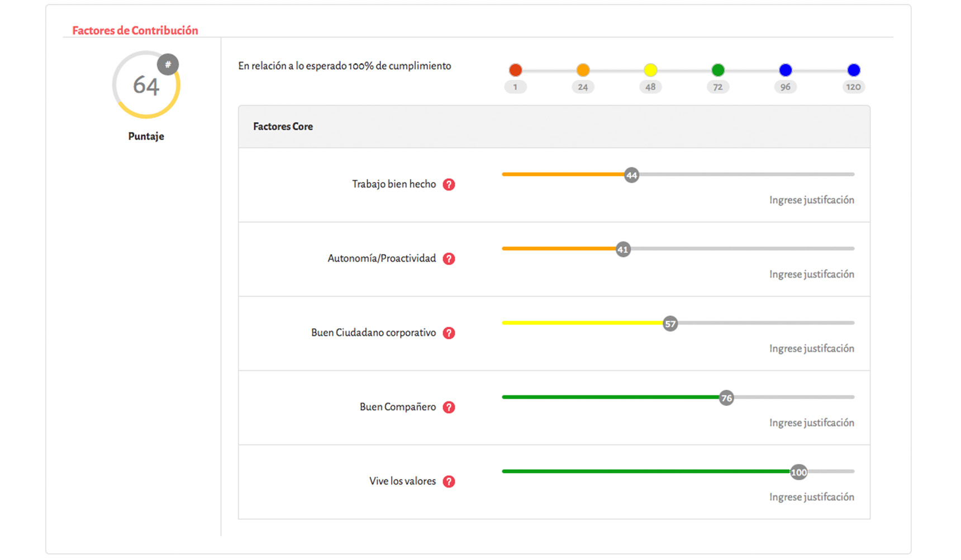Click the Trabajo bien hecho label
The height and width of the screenshot is (560, 961).
coord(394,184)
